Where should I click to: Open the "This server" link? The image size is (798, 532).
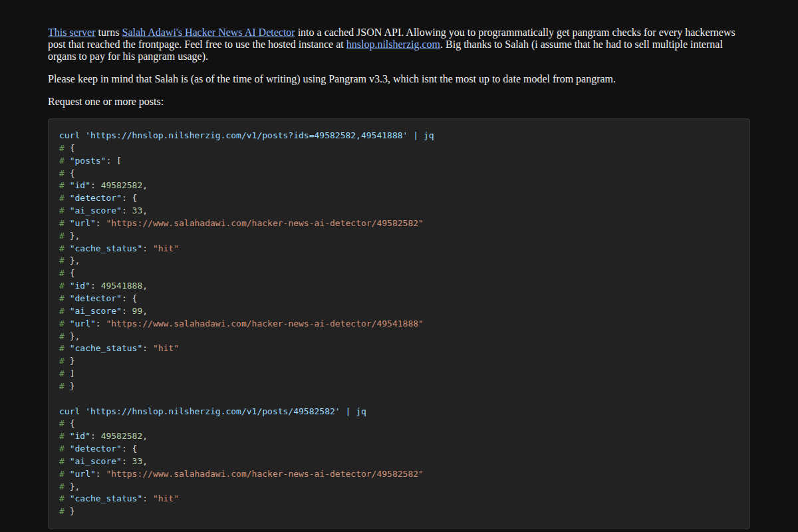71,32
